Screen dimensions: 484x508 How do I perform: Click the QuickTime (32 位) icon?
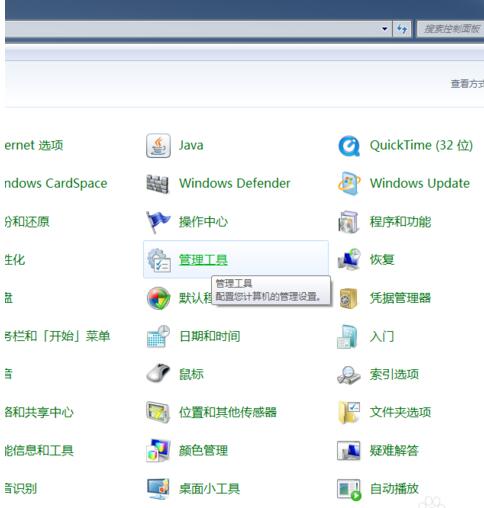click(349, 146)
